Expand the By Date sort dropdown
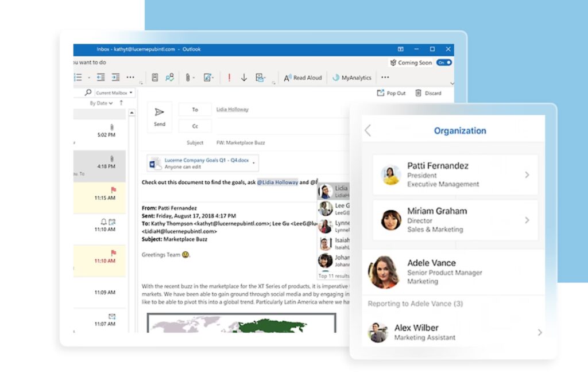Viewport: 588px width, 377px height. 101,103
